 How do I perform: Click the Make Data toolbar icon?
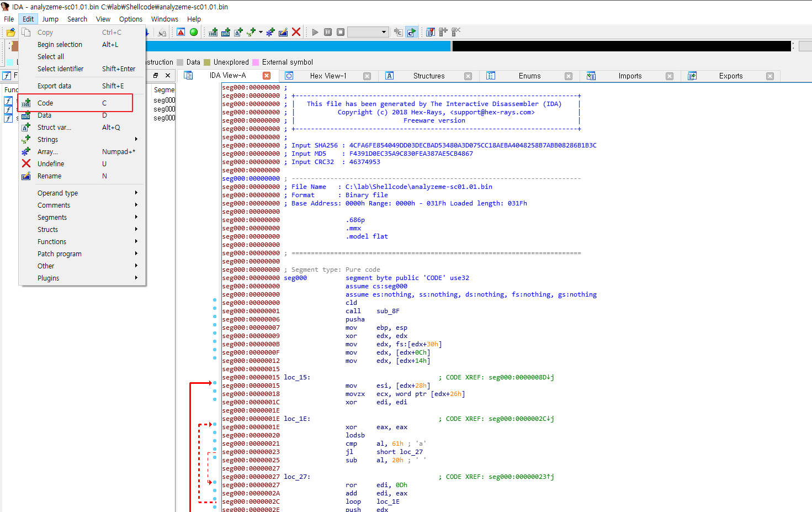pyautogui.click(x=226, y=32)
